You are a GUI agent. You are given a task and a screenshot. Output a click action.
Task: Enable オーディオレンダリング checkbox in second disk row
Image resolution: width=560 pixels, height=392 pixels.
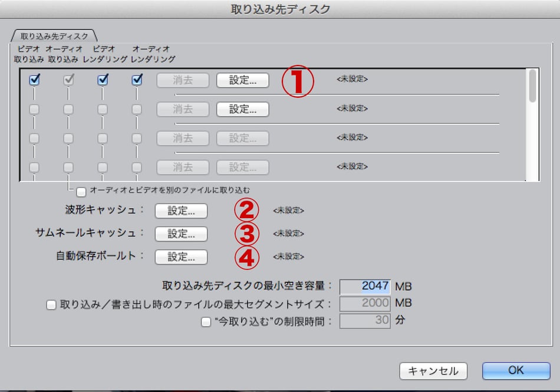[x=137, y=109]
